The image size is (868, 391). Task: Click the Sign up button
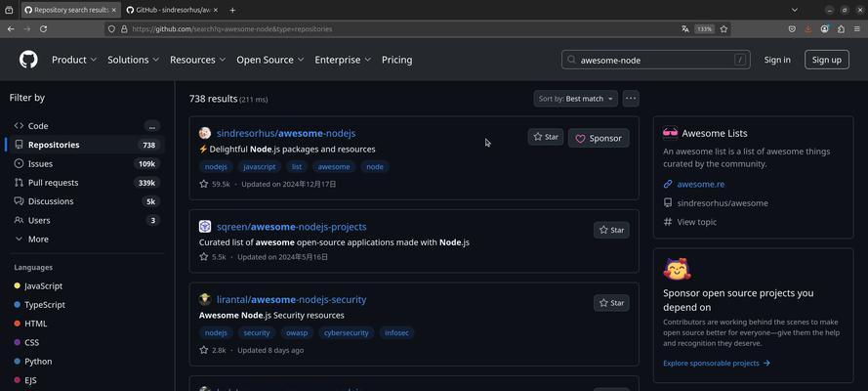pos(827,60)
